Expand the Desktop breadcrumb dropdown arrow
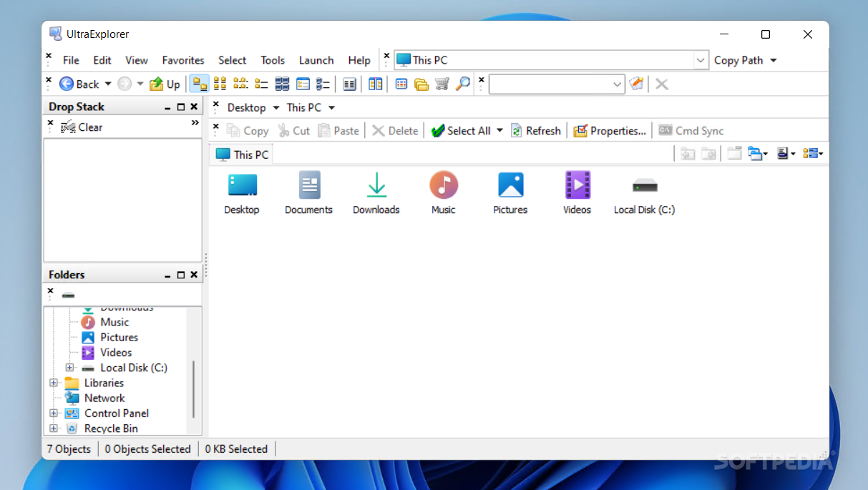Viewport: 868px width, 490px height. (275, 107)
